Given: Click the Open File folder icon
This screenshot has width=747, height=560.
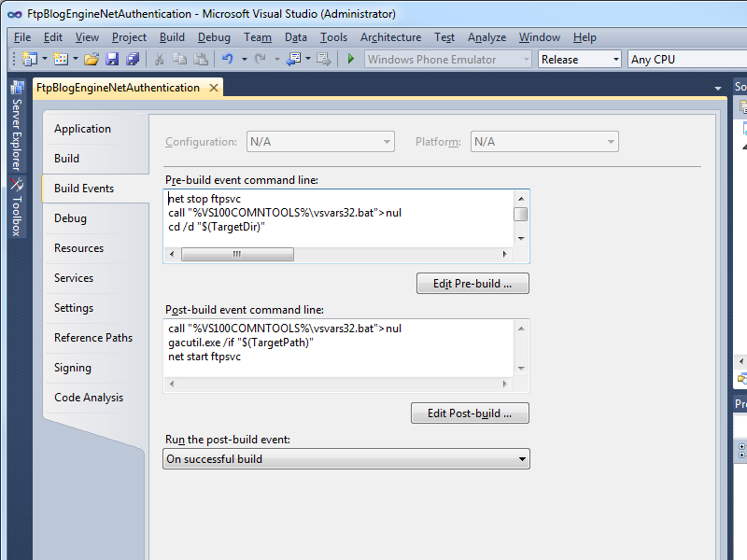Looking at the screenshot, I should [x=92, y=59].
